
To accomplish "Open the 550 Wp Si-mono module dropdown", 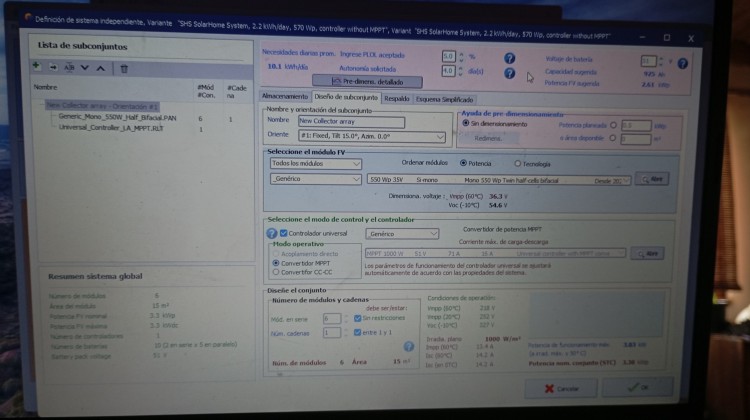I will [x=499, y=180].
